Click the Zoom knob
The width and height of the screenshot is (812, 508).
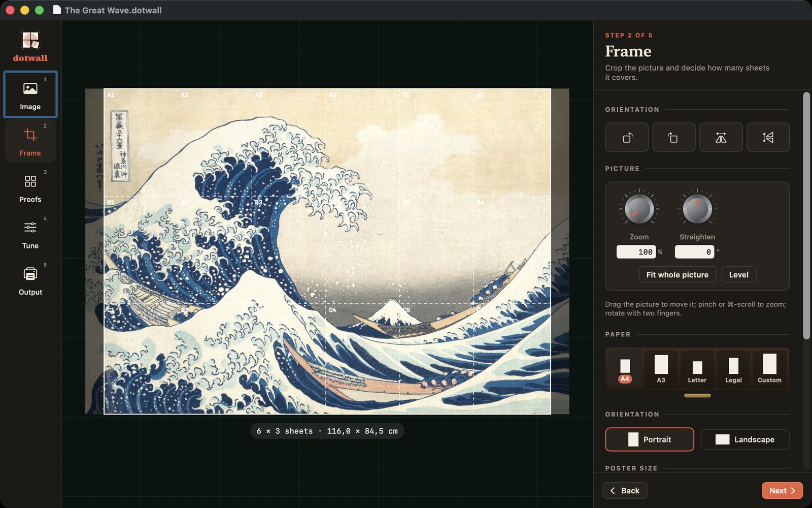pos(639,209)
